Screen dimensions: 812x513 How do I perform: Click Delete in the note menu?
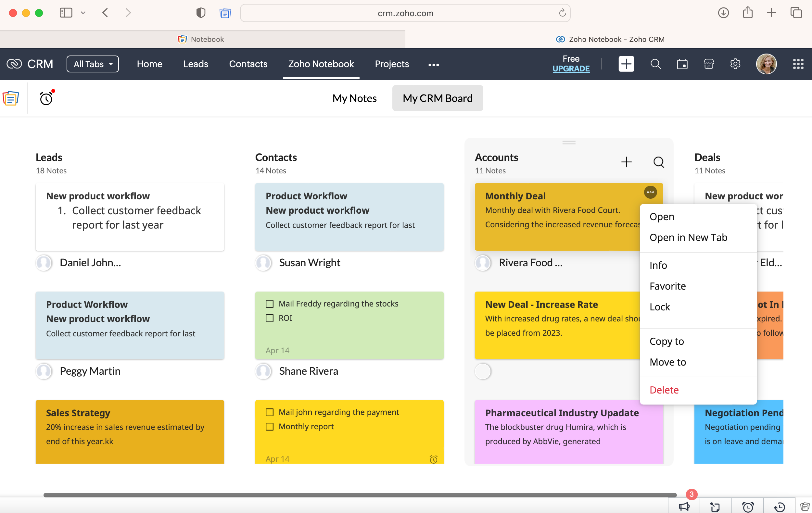(x=664, y=390)
